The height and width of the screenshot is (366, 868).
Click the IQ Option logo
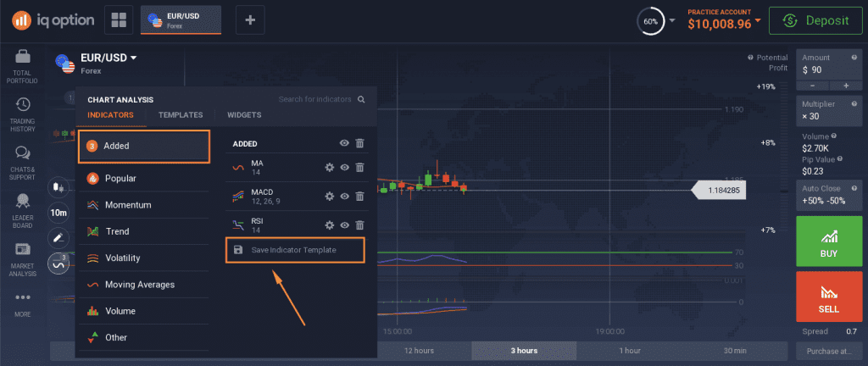point(53,20)
